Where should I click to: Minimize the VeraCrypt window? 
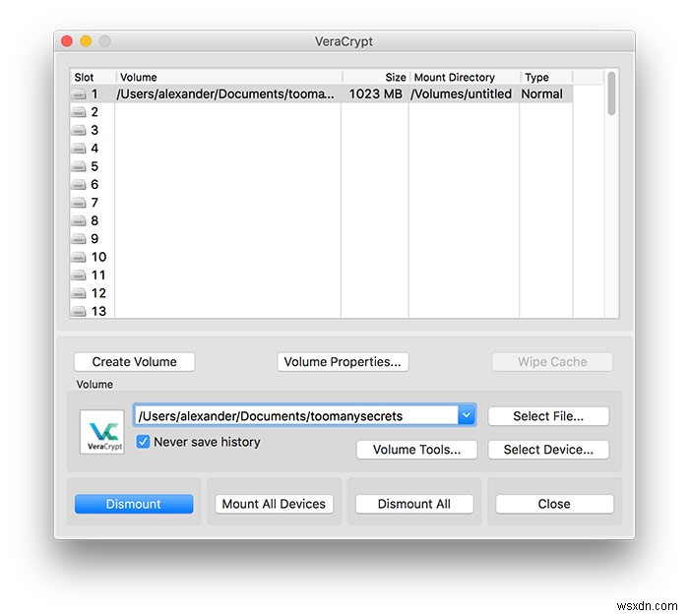[x=86, y=41]
